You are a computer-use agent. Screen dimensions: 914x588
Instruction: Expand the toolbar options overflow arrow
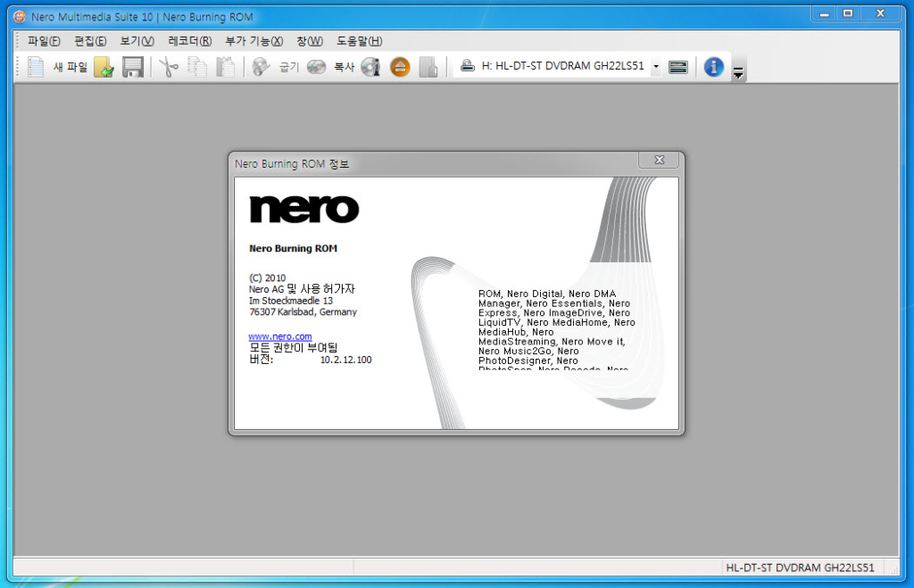point(738,73)
